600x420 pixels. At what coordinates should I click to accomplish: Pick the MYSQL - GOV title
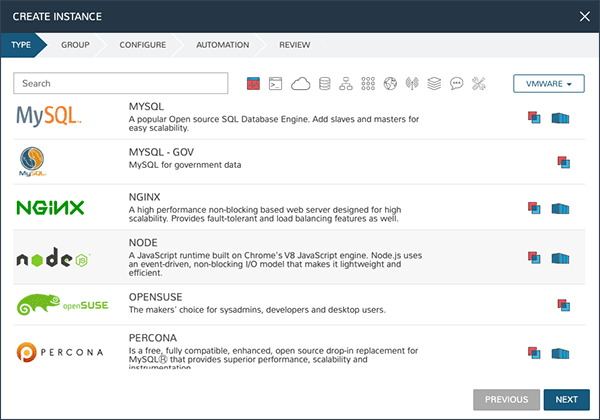click(x=161, y=152)
